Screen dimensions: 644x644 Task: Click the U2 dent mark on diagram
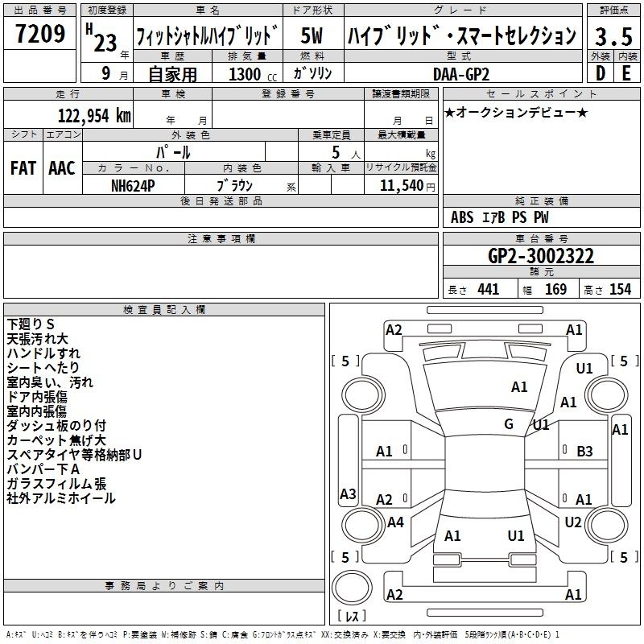pyautogui.click(x=573, y=522)
